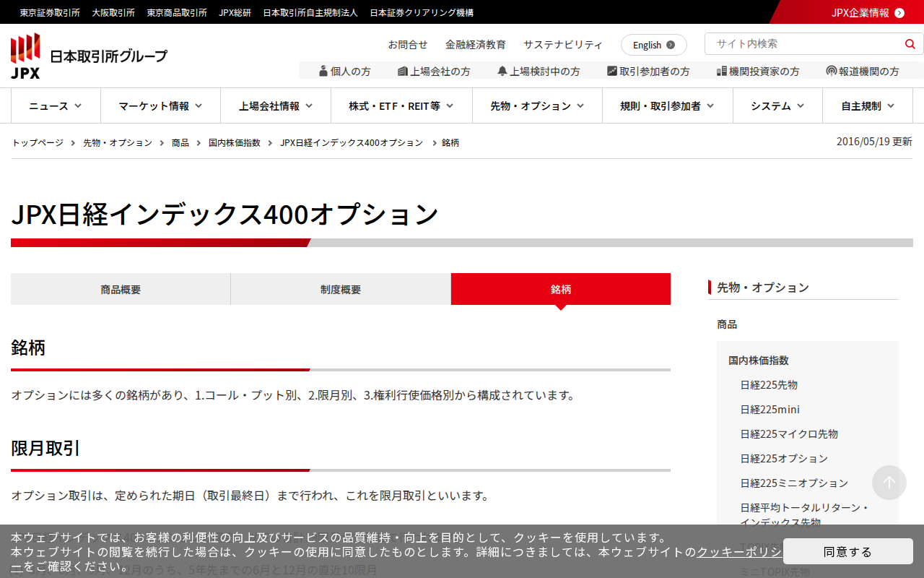Expand the 規則・取引参加者 menu

[x=668, y=105]
